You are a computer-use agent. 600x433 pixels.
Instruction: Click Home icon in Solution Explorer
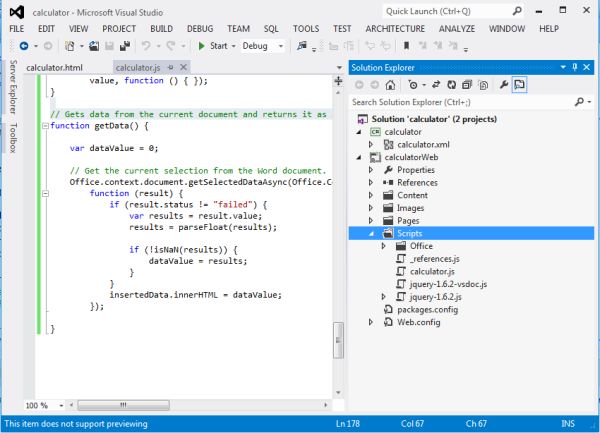tap(392, 84)
